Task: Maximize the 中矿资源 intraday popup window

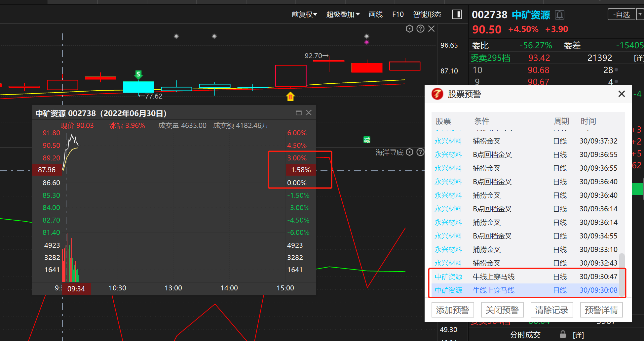Action: pyautogui.click(x=298, y=113)
